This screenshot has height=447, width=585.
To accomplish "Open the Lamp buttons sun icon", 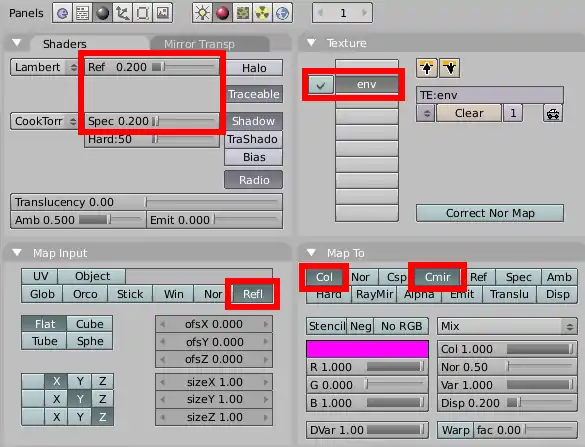I will point(202,13).
